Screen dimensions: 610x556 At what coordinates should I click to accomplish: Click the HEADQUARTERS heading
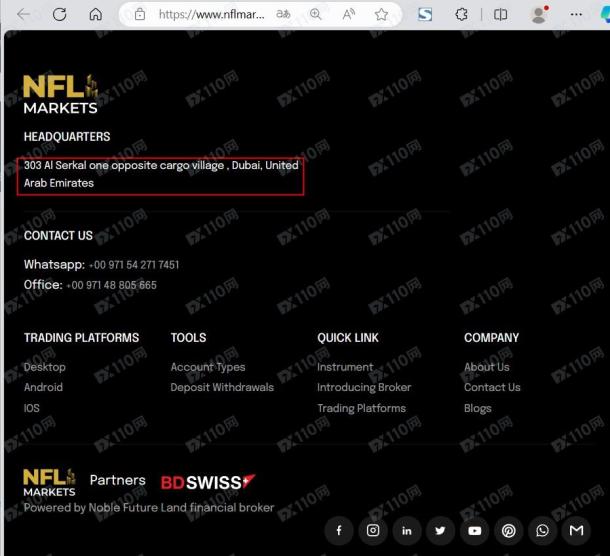[67, 137]
